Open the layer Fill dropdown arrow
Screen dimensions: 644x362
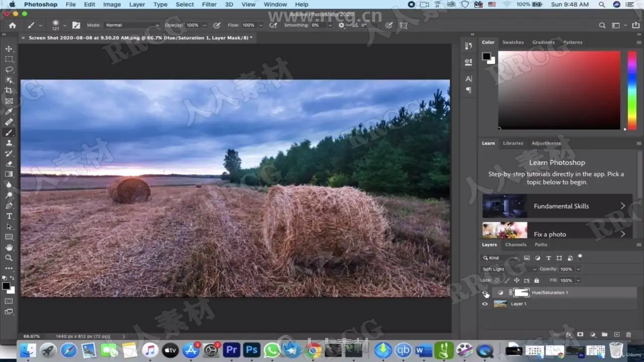click(579, 281)
